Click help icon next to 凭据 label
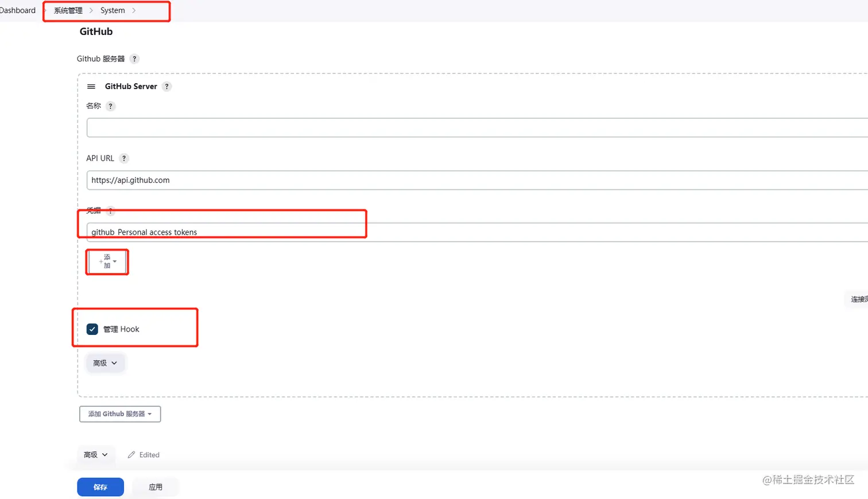Viewport: 868px width, 499px height. coord(111,211)
